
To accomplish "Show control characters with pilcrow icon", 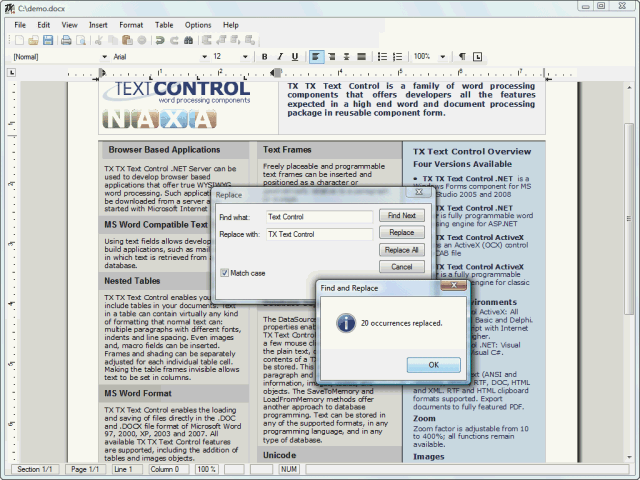I will [462, 57].
